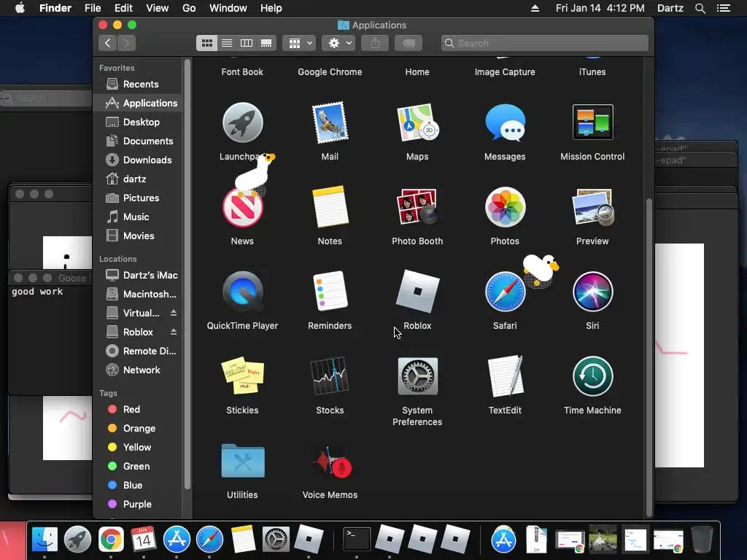Open the Mail app icon

click(x=330, y=122)
